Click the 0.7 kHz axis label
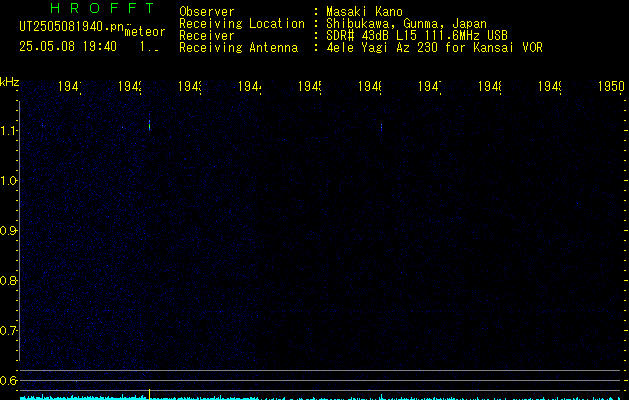The height and width of the screenshot is (400, 629). [9, 330]
